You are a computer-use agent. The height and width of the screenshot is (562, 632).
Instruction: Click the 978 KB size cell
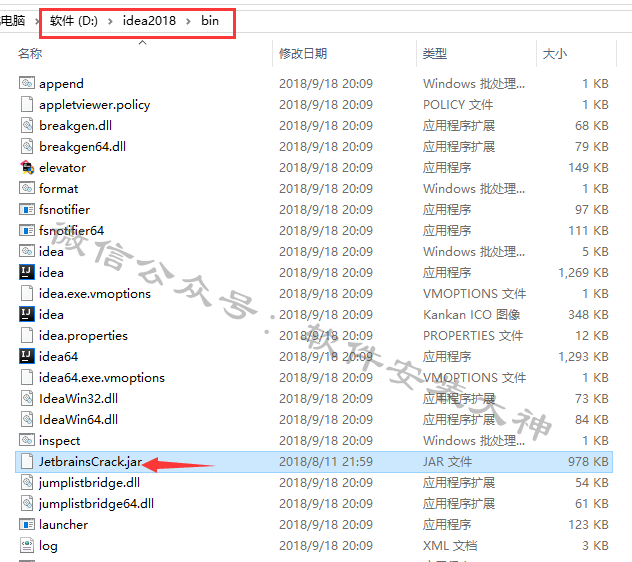point(588,461)
